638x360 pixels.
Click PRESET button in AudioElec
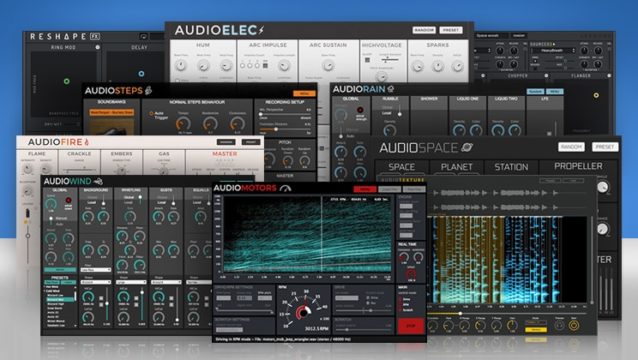pyautogui.click(x=451, y=30)
